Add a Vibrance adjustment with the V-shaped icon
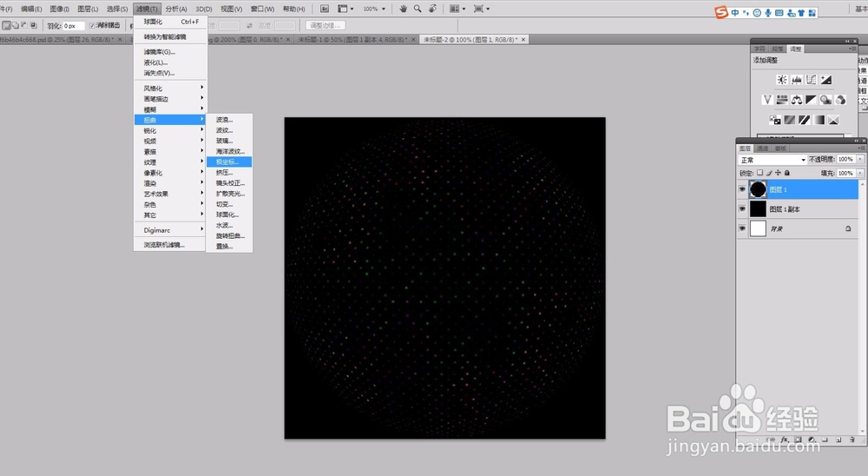Screen dimensions: 868x476 point(767,100)
